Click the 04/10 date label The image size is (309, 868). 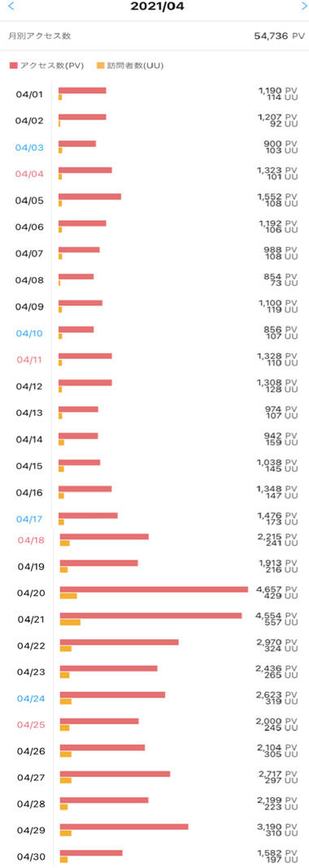click(x=29, y=334)
